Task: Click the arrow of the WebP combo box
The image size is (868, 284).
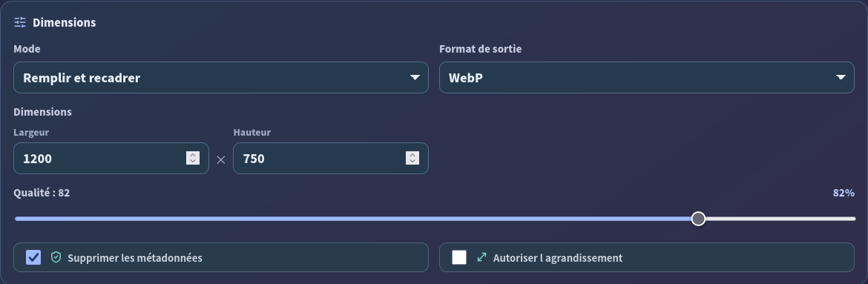Action: tap(841, 78)
